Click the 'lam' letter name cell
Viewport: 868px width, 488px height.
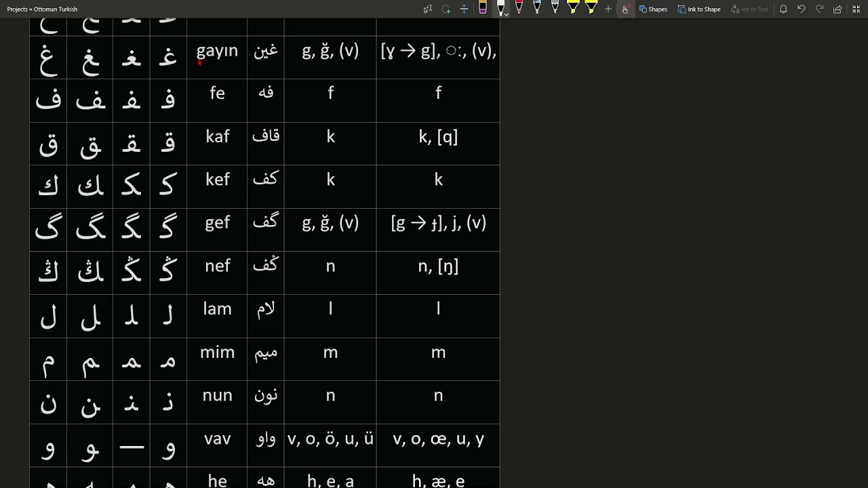pos(217,316)
